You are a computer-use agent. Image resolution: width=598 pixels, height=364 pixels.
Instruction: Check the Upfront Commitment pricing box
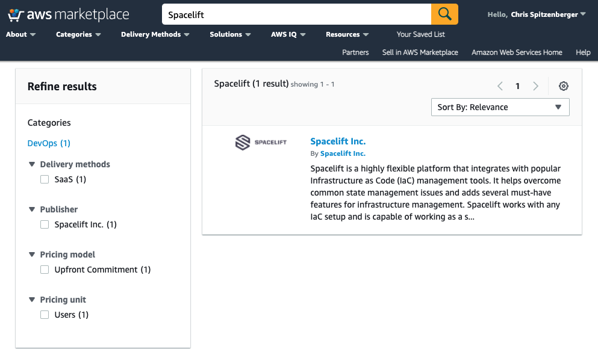[45, 270]
